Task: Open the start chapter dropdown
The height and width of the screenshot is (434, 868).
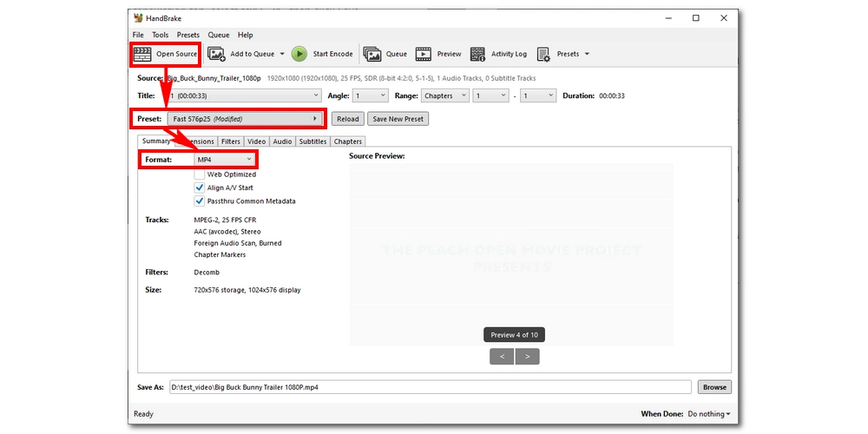Action: coord(490,95)
